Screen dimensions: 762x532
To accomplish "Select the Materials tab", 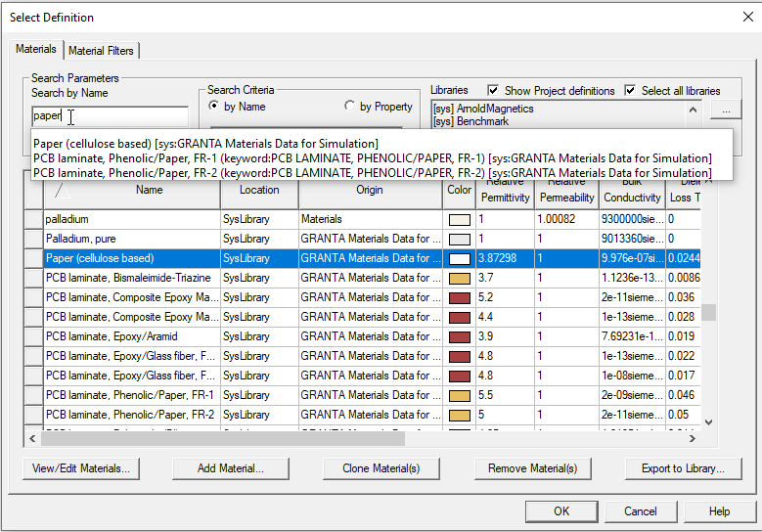I will (35, 49).
